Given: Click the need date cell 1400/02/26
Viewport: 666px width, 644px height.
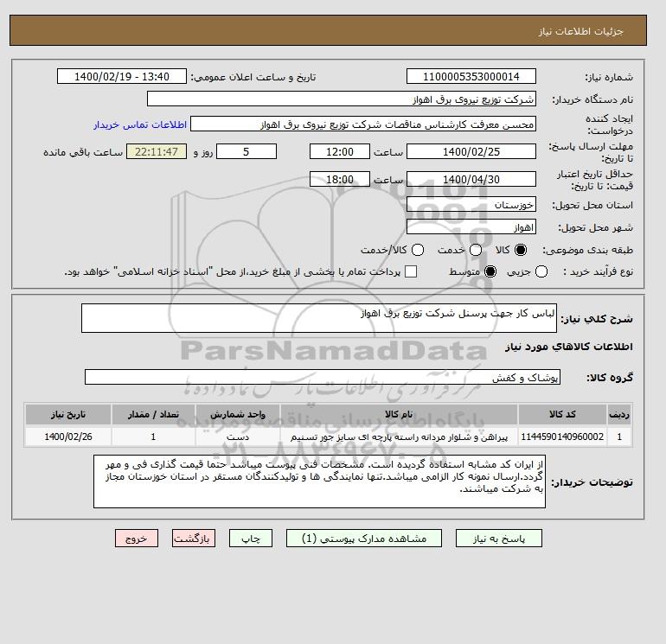Looking at the screenshot, I should tap(68, 437).
